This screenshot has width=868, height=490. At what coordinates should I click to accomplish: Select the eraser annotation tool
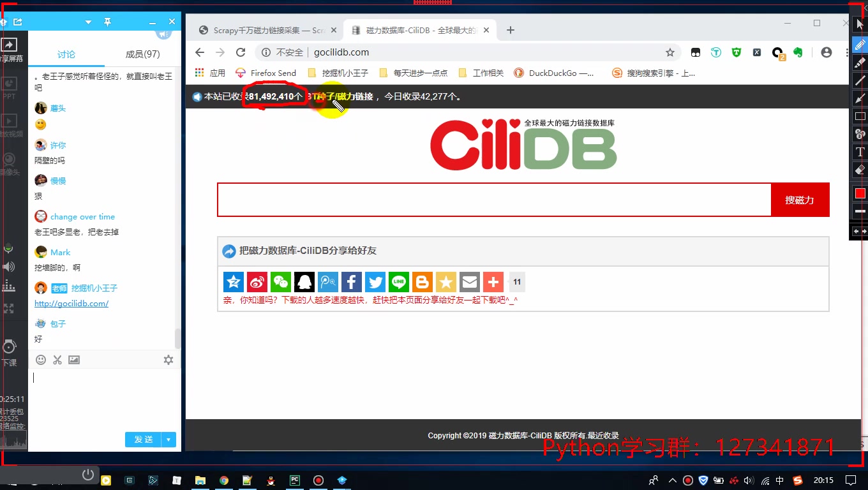860,170
